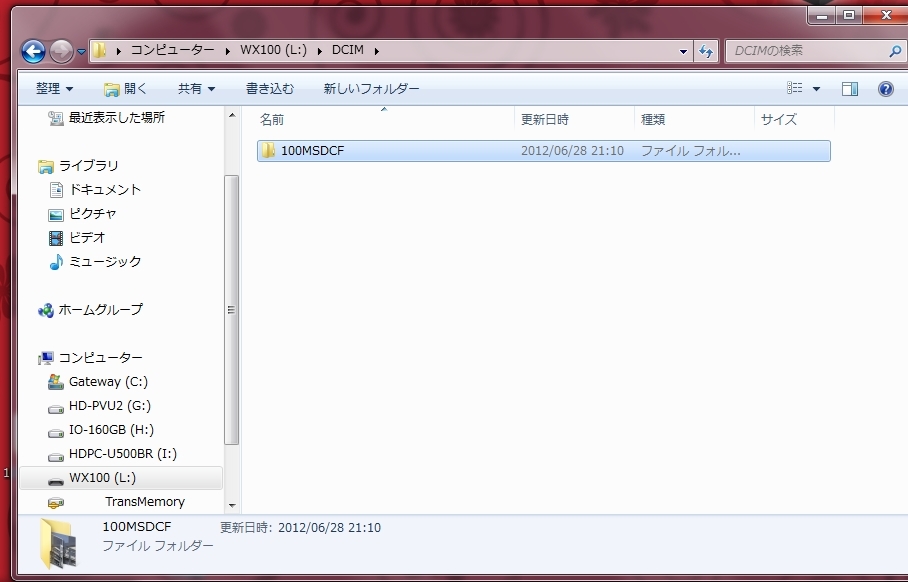
Task: Open Help with the question mark icon
Action: pos(885,89)
